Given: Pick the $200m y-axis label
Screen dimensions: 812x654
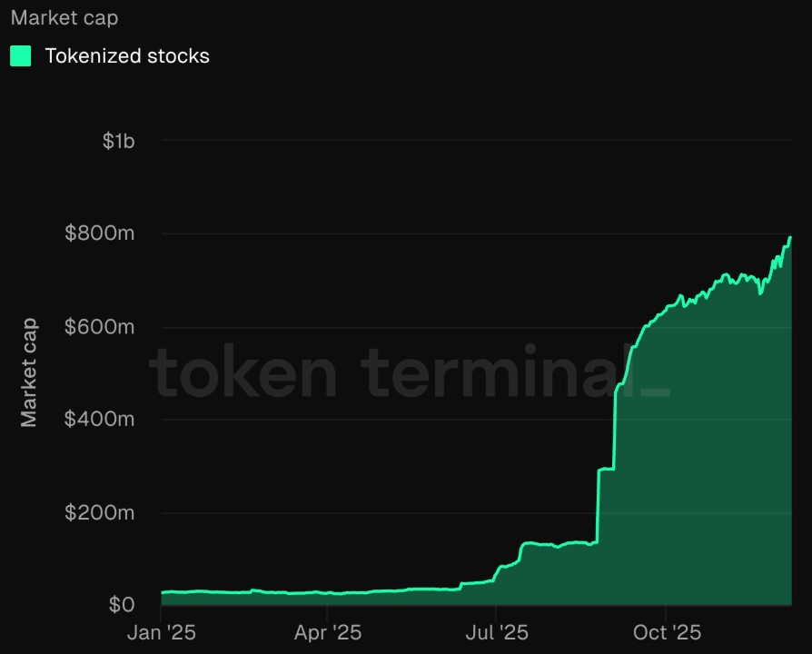Looking at the screenshot, I should [x=99, y=512].
